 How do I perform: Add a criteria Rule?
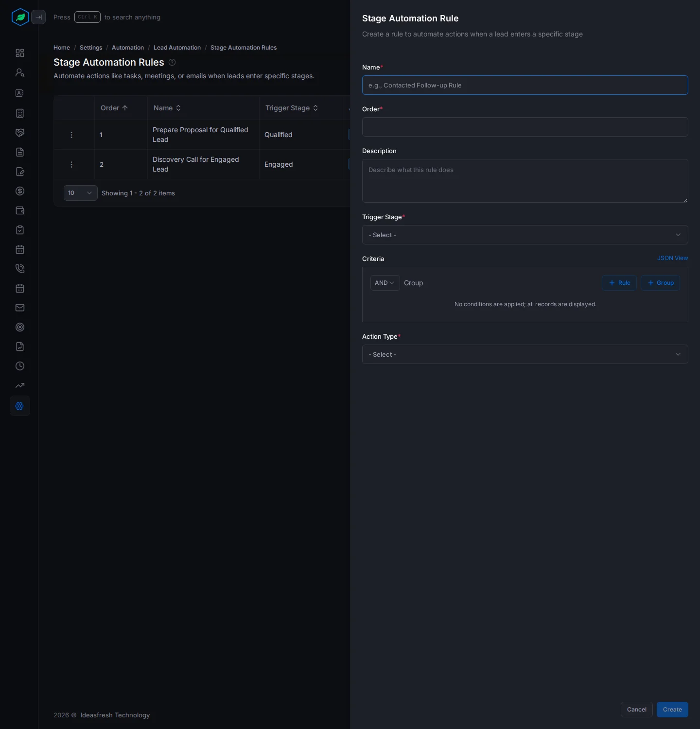pos(619,283)
